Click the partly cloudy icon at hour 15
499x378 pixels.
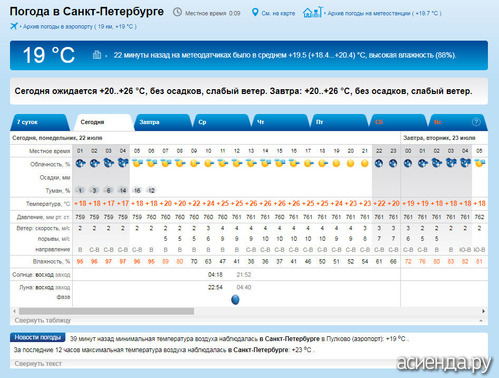(x=280, y=163)
